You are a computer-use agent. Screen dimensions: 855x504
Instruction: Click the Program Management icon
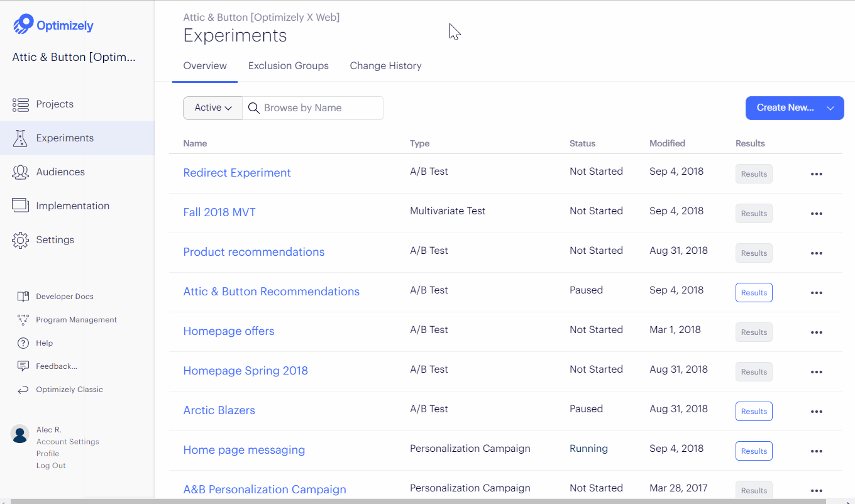point(23,320)
